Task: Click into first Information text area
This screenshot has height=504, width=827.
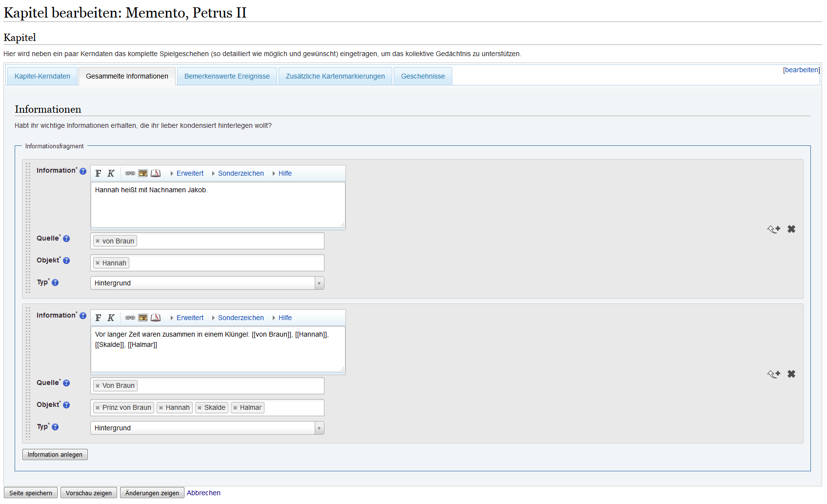Action: click(x=218, y=205)
